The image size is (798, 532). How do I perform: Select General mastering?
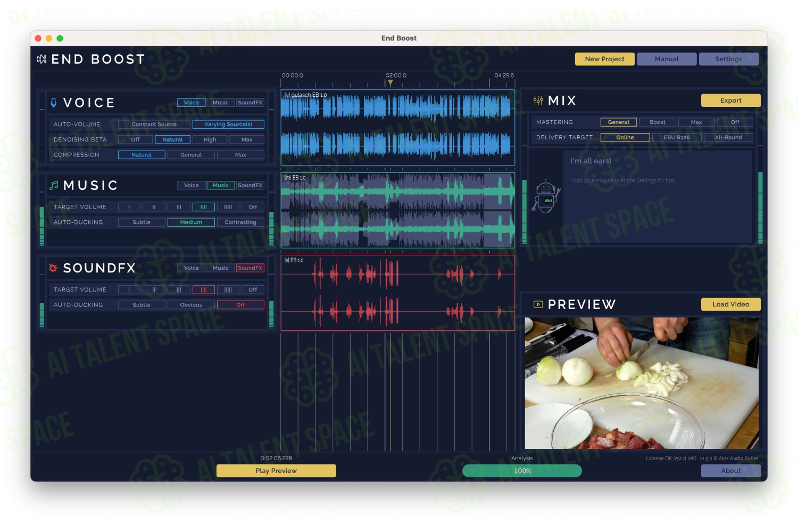click(x=619, y=122)
